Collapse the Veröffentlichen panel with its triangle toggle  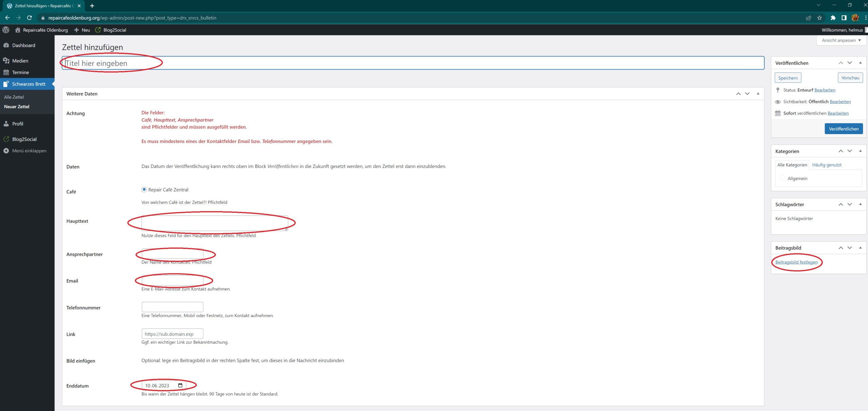(x=860, y=63)
